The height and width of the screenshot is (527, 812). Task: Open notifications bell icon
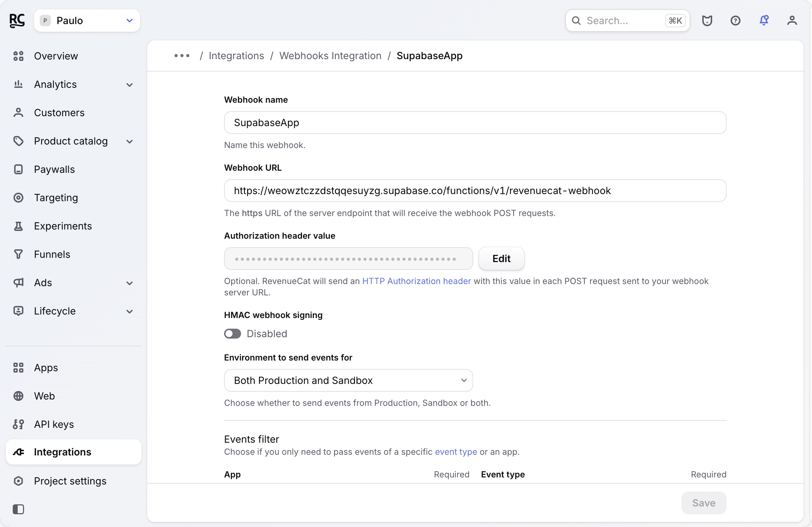click(764, 21)
